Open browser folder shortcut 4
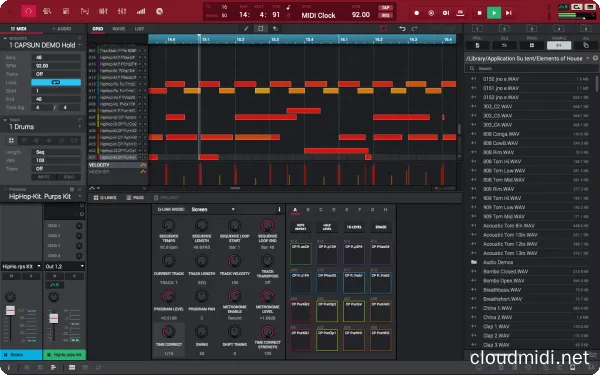The image size is (600, 375). click(x=558, y=29)
